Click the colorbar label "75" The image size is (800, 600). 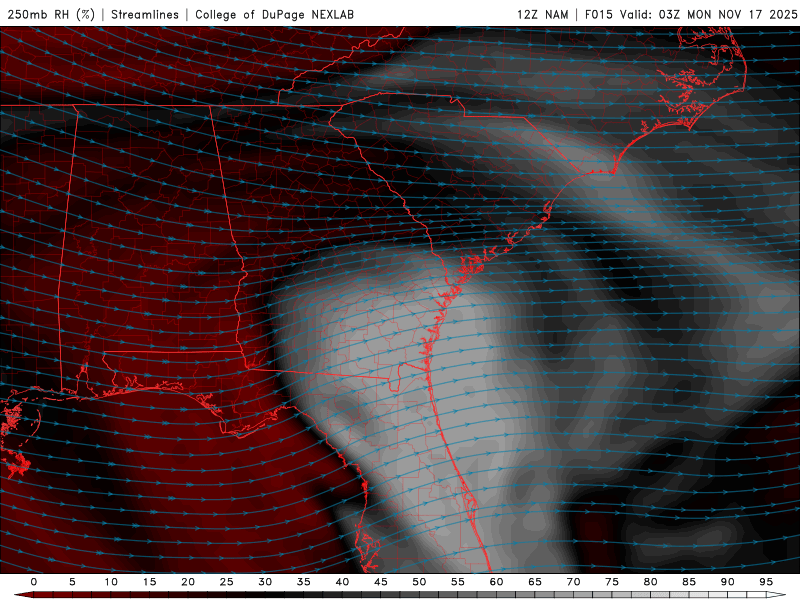(x=612, y=582)
